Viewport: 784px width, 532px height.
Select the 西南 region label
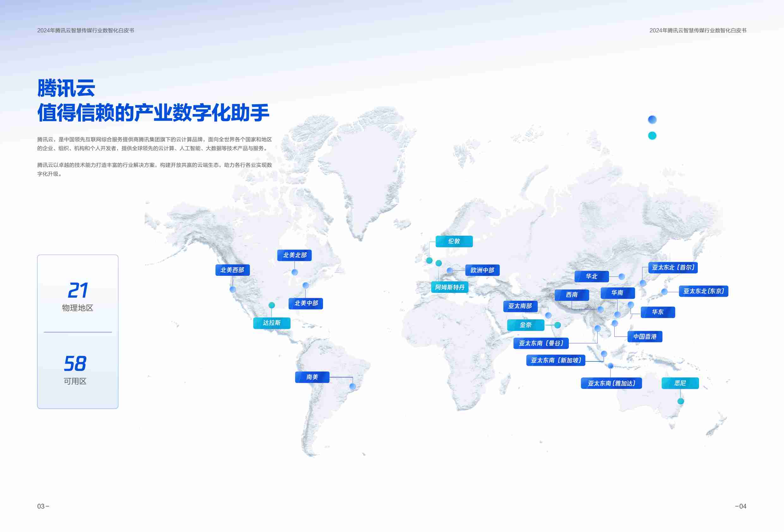click(572, 294)
